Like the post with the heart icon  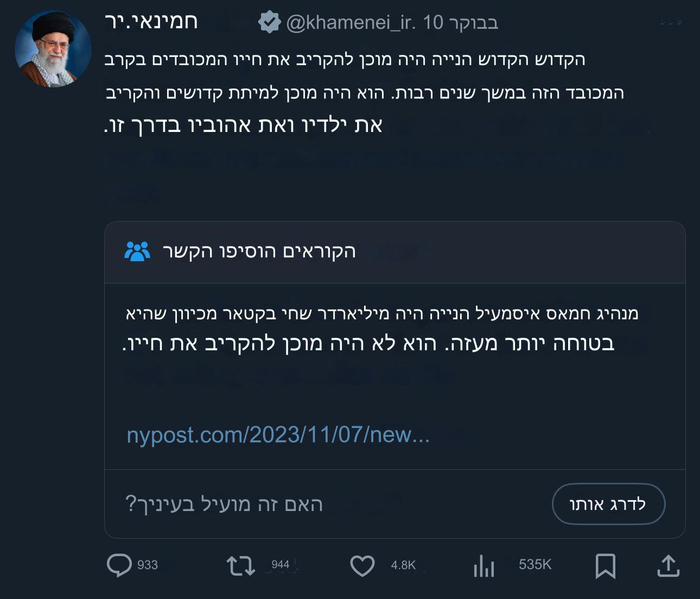click(362, 566)
